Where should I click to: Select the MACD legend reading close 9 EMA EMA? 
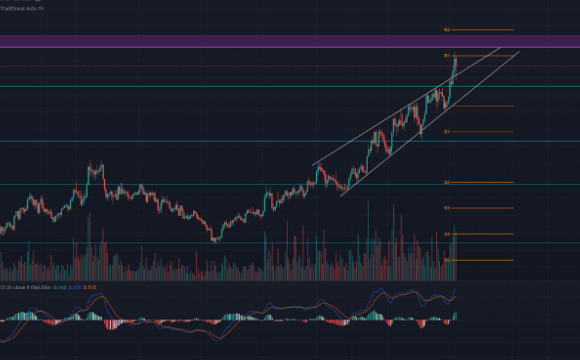tap(25, 287)
